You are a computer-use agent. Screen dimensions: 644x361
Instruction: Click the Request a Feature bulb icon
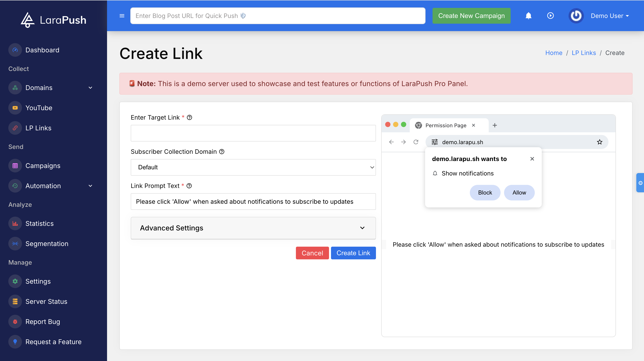click(15, 342)
